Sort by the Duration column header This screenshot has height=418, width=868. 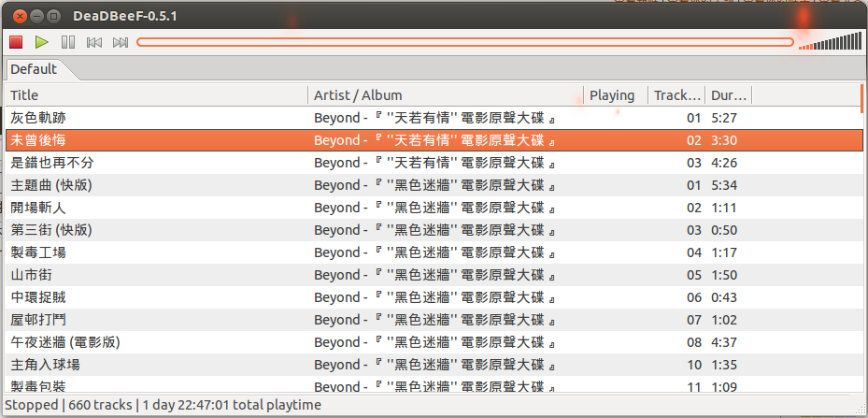[729, 95]
